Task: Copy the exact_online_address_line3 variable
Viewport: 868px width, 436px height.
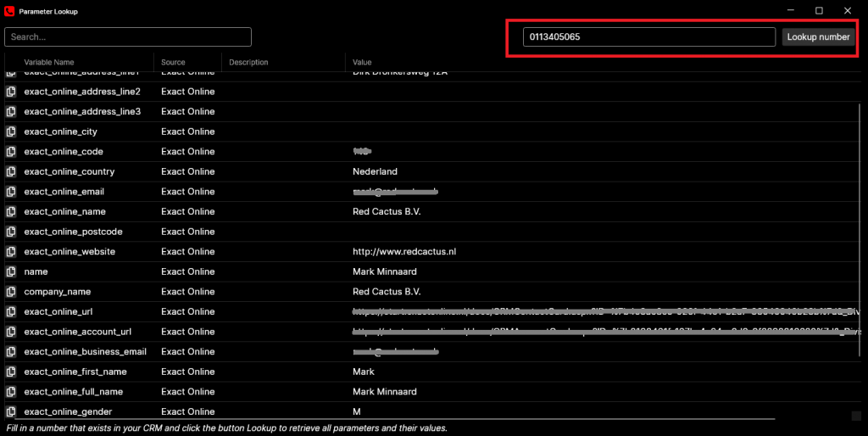Action: pos(11,111)
